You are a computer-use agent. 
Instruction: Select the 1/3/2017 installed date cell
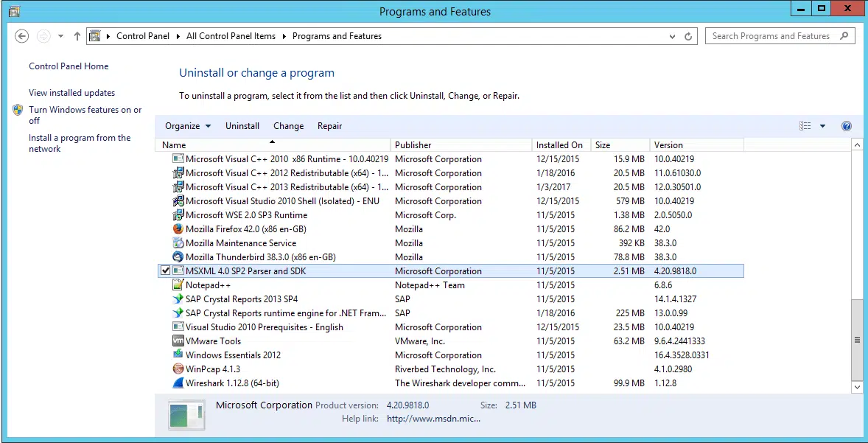[x=553, y=187]
